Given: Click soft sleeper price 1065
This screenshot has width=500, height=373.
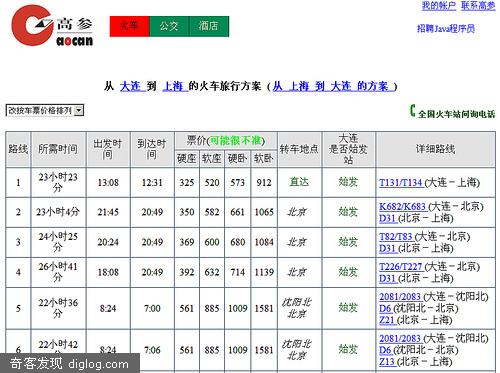Looking at the screenshot, I should (x=264, y=212).
